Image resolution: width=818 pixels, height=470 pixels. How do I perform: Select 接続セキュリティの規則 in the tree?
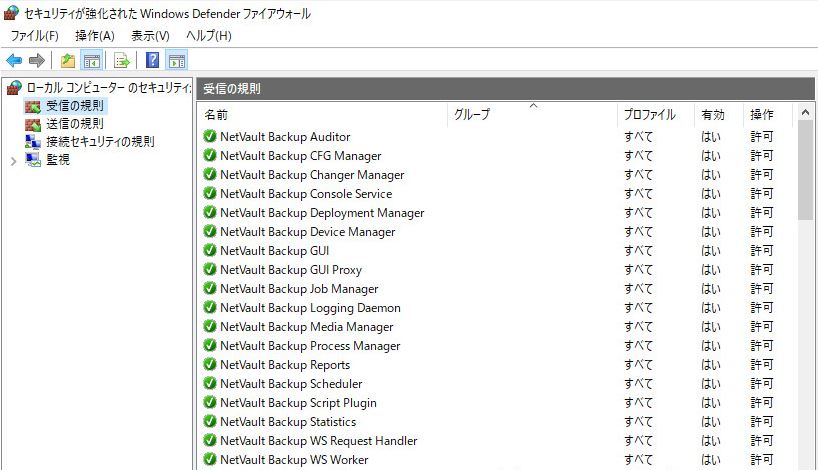100,141
